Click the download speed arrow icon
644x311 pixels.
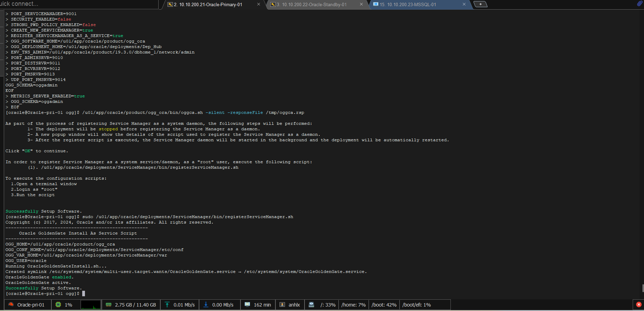[x=206, y=304]
